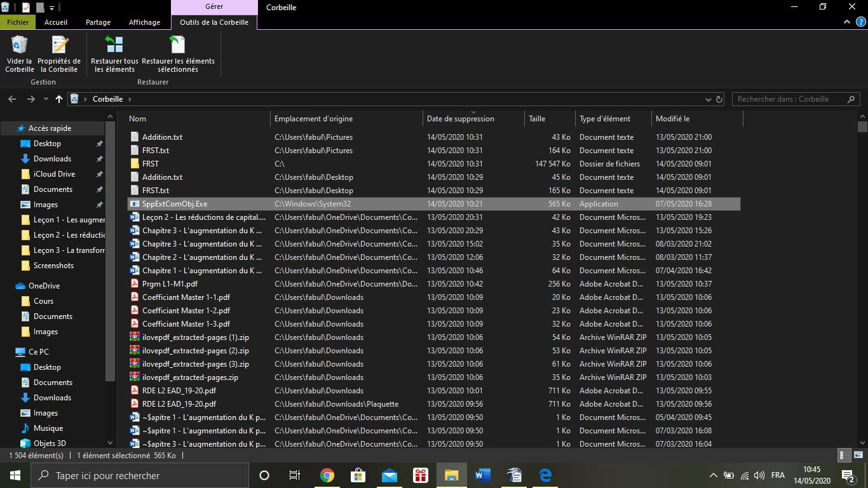Switch to details view in status bar
Screen dimensions: 868x488
pyautogui.click(x=844, y=455)
